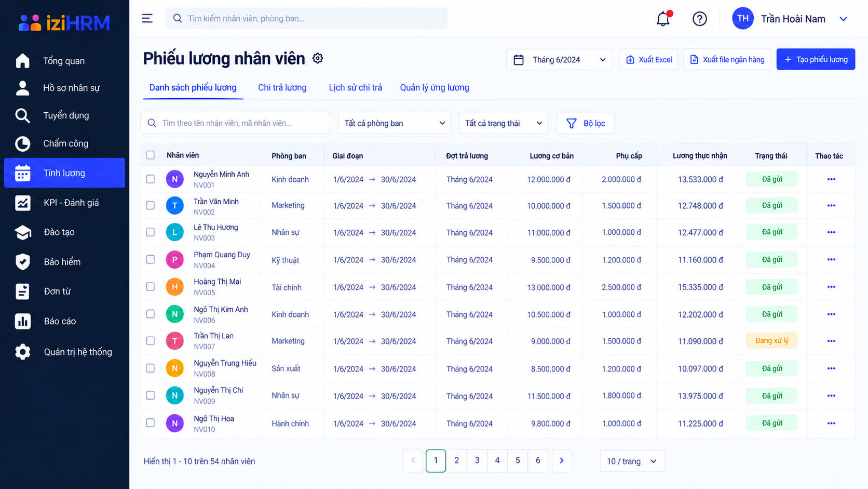Check the Nguyễn Trung Hiếu row checkbox
The height and width of the screenshot is (489, 868).
coord(151,368)
